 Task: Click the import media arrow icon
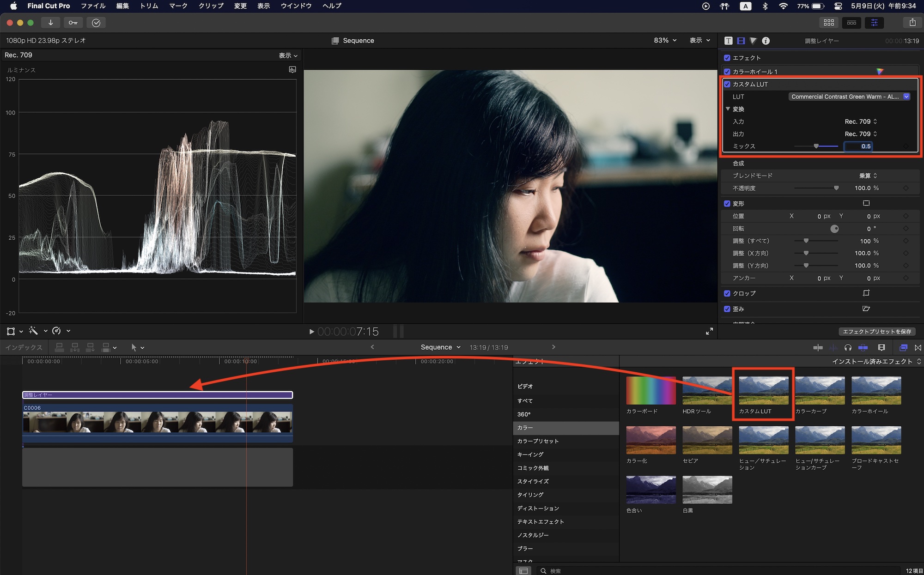click(50, 23)
